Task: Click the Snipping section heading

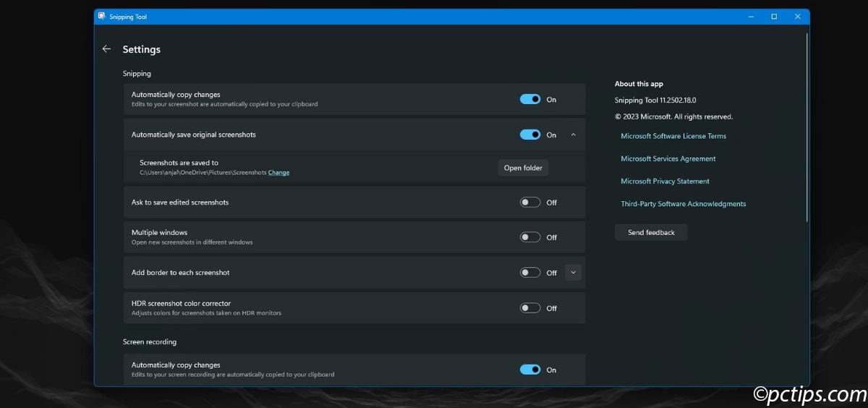Action: tap(137, 74)
